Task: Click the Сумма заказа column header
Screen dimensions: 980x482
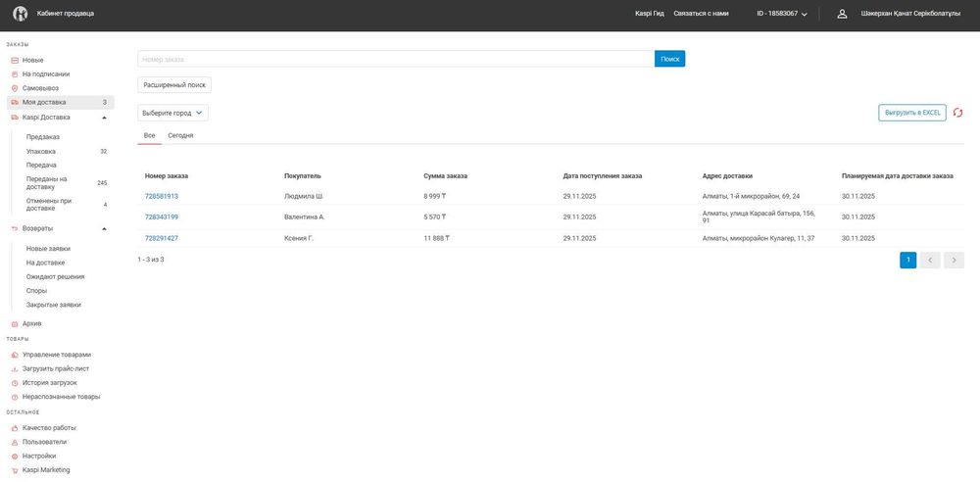Action: (x=446, y=175)
